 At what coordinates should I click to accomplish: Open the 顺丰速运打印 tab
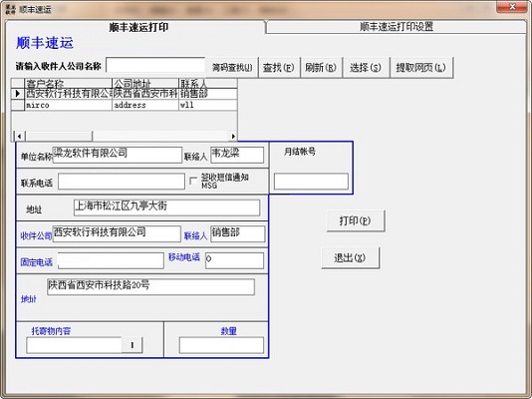point(138,27)
